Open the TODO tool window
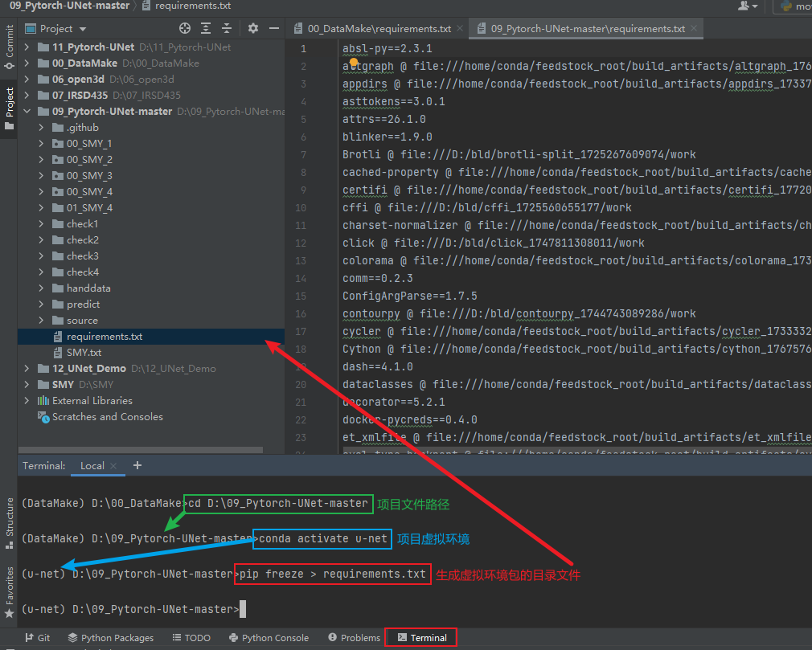This screenshot has width=812, height=650. [191, 638]
